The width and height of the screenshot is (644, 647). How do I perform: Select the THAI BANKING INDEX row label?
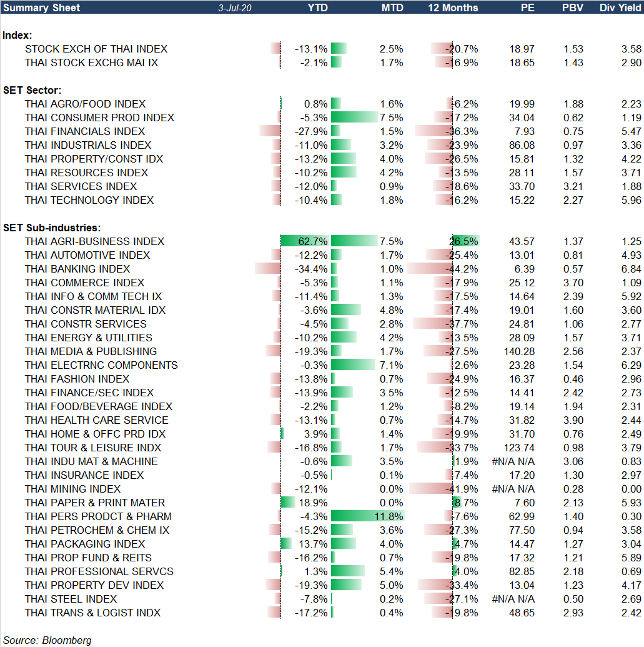click(77, 269)
